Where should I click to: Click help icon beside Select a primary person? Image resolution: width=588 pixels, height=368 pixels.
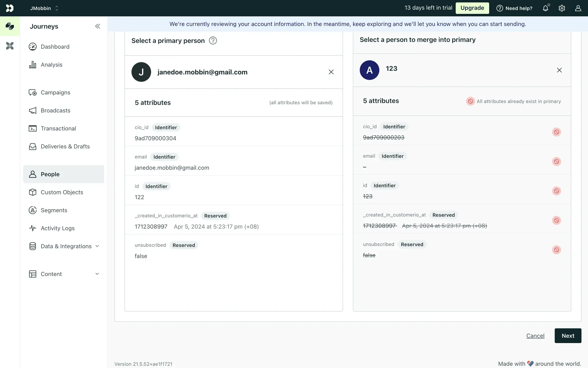click(x=213, y=40)
